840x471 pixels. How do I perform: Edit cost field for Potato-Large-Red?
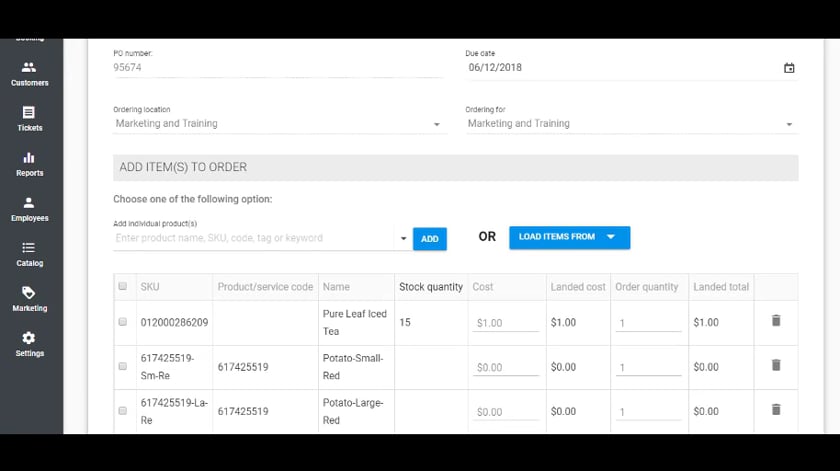[505, 412]
